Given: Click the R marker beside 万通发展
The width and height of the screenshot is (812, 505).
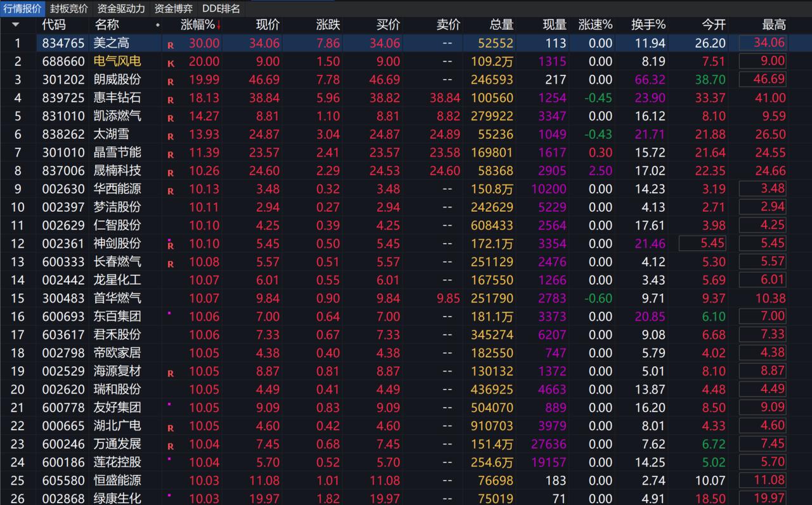Looking at the screenshot, I should click(x=170, y=447).
